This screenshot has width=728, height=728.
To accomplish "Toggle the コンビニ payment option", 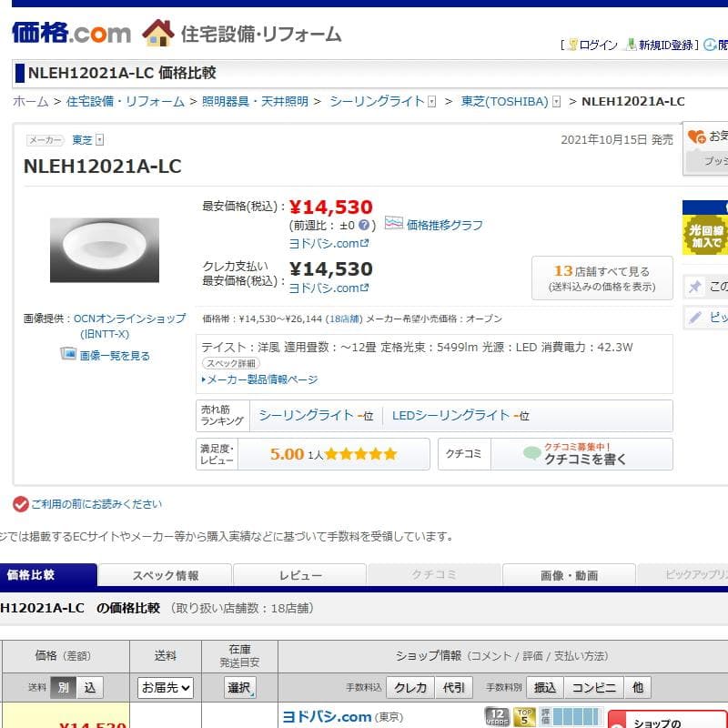I will point(593,688).
